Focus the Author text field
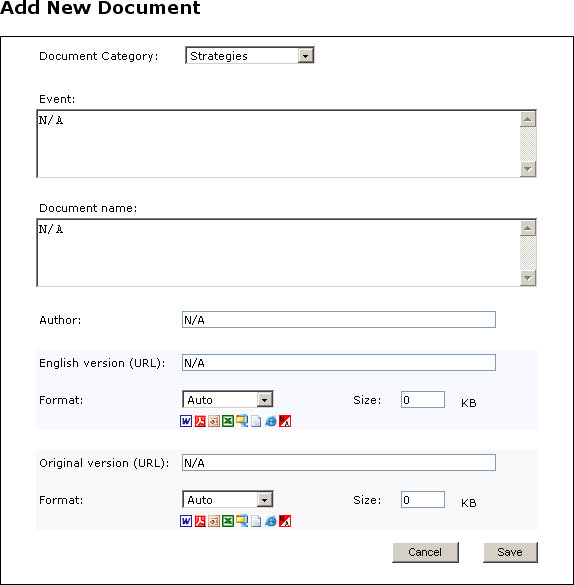The image size is (574, 585). pyautogui.click(x=339, y=320)
